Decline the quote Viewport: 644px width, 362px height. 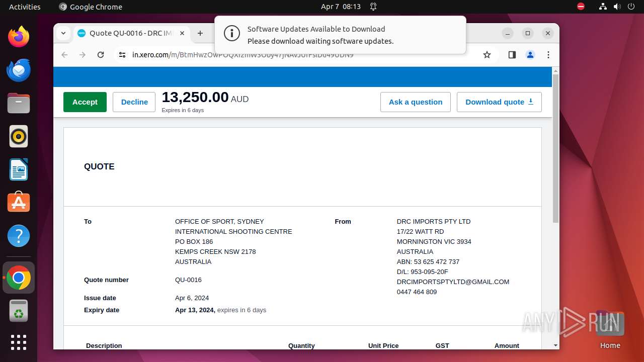tap(134, 102)
